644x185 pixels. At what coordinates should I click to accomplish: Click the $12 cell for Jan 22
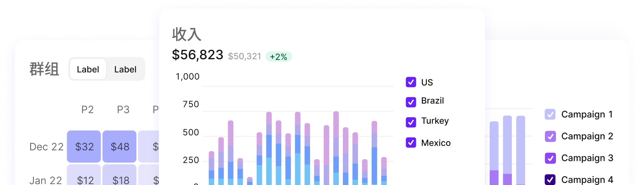tap(84, 175)
